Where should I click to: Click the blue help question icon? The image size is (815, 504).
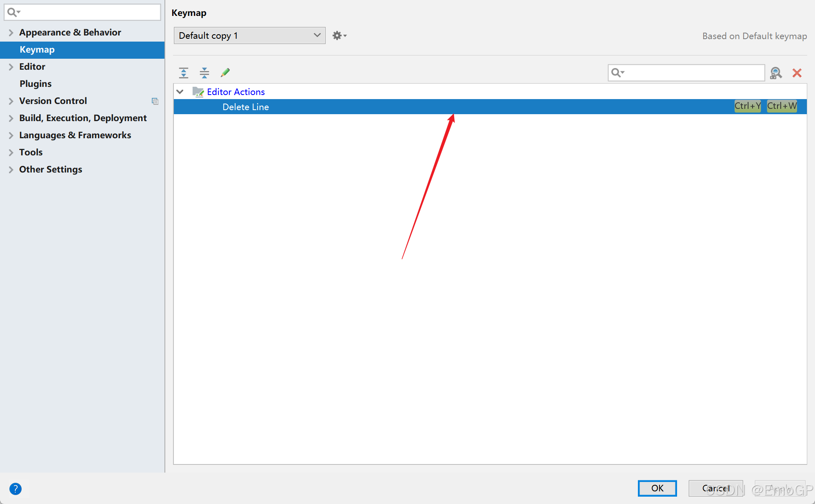point(16,489)
